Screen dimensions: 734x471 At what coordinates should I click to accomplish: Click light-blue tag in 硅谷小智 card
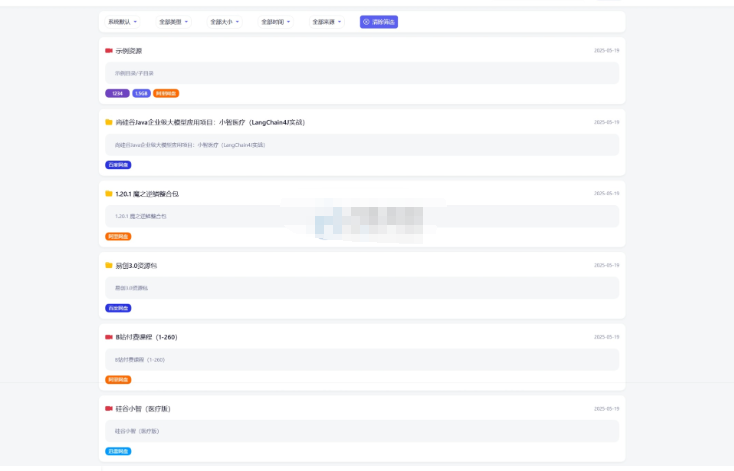pyautogui.click(x=118, y=451)
